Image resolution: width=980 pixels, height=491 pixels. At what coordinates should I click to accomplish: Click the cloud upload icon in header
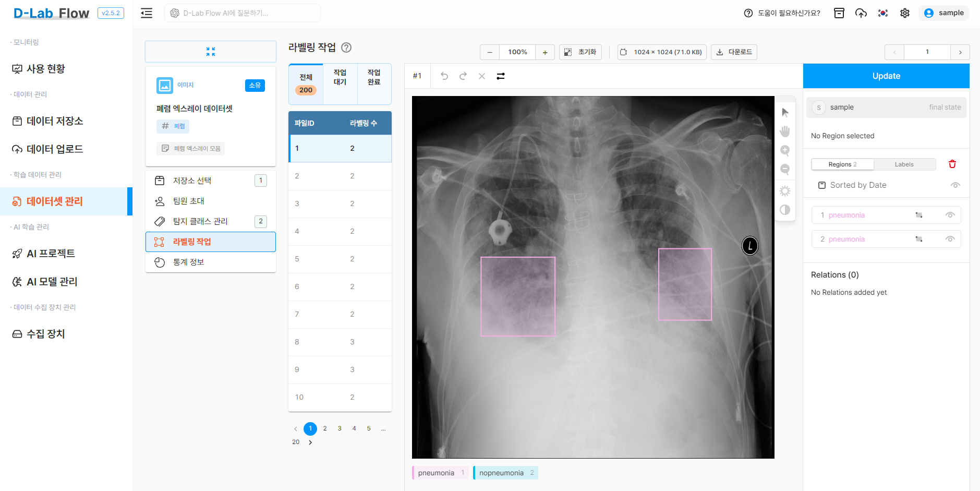tap(861, 13)
